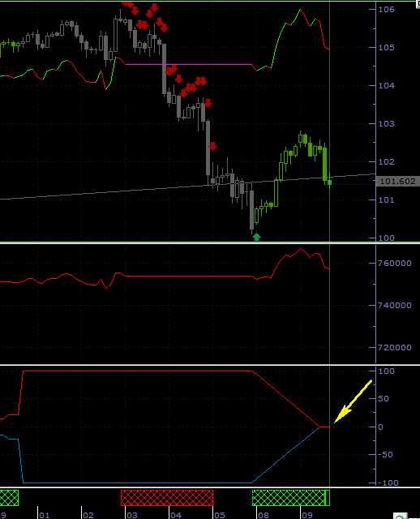This screenshot has width=420, height=519.
Task: Click the small box at top-right corner
Action: 418,2
